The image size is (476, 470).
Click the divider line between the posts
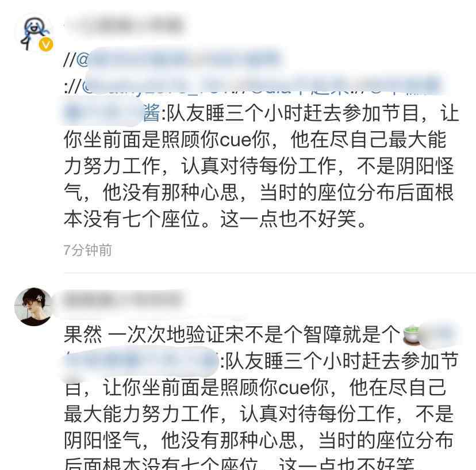click(270, 273)
